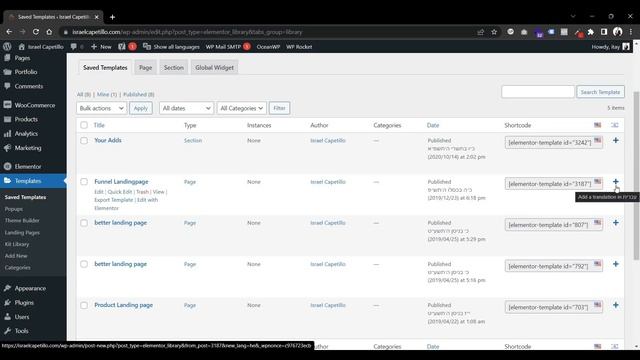
Task: Open the browser extensions puzzle icon
Action: click(591, 32)
